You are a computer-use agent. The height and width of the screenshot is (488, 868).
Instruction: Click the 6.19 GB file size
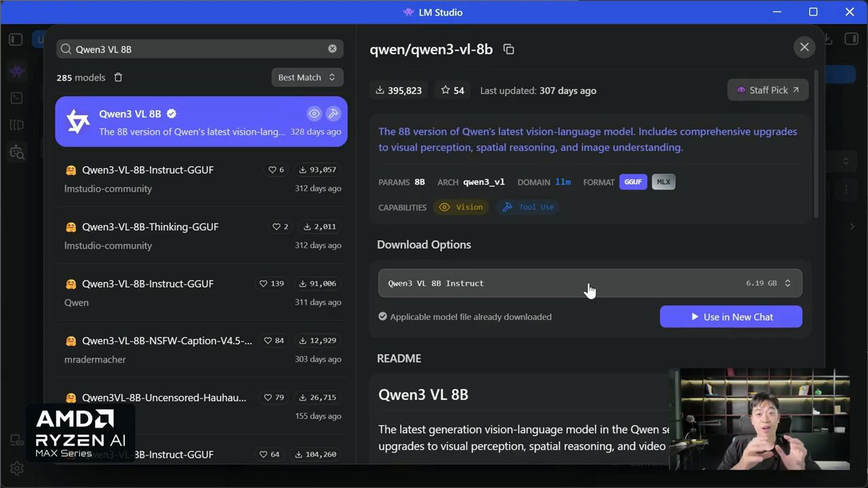(x=762, y=283)
